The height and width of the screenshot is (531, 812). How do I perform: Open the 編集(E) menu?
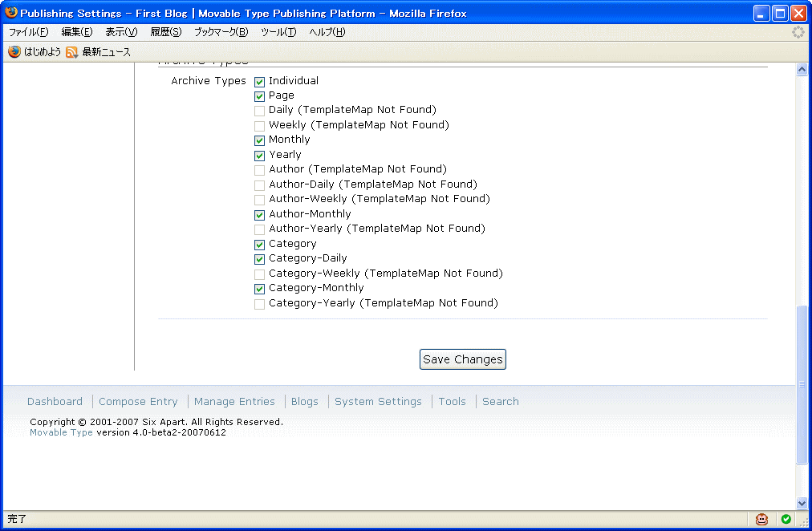(77, 32)
